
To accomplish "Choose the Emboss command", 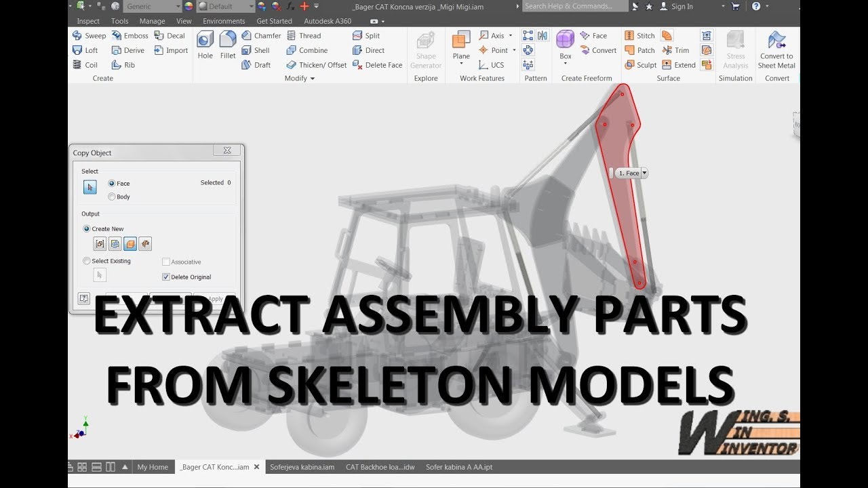I will [130, 36].
